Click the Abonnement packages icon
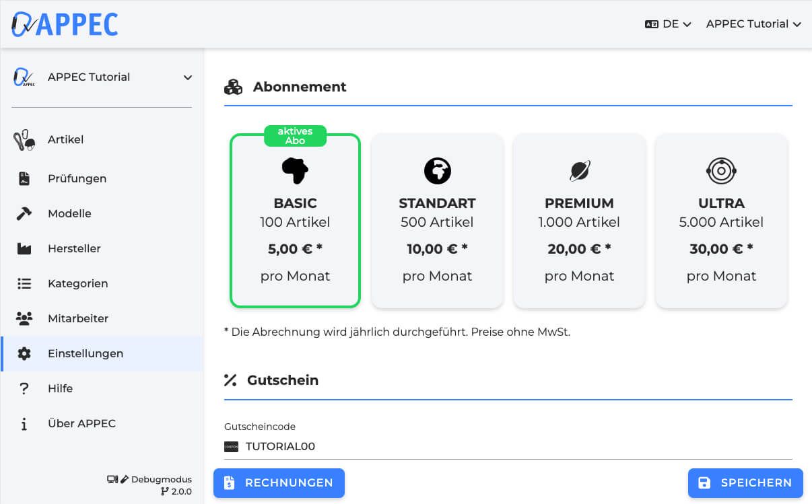Screen dimensions: 812x504 pyautogui.click(x=234, y=86)
